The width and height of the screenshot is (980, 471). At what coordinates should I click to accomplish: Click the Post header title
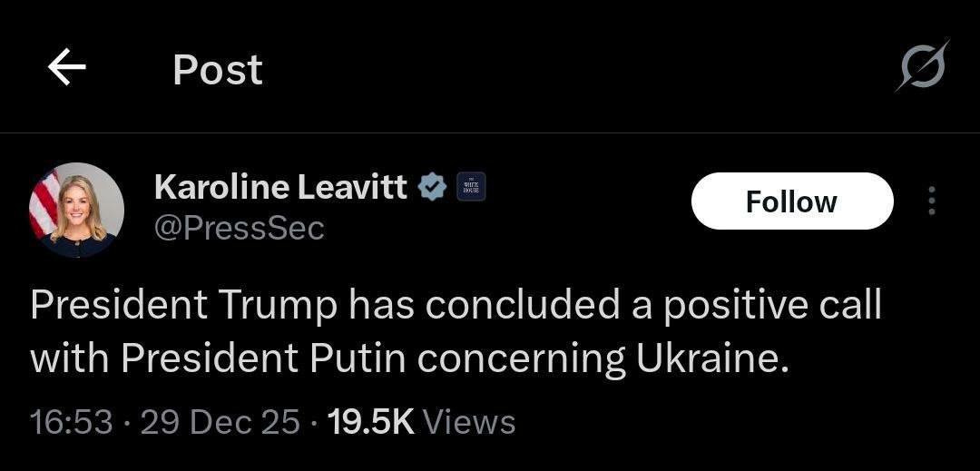[x=218, y=70]
